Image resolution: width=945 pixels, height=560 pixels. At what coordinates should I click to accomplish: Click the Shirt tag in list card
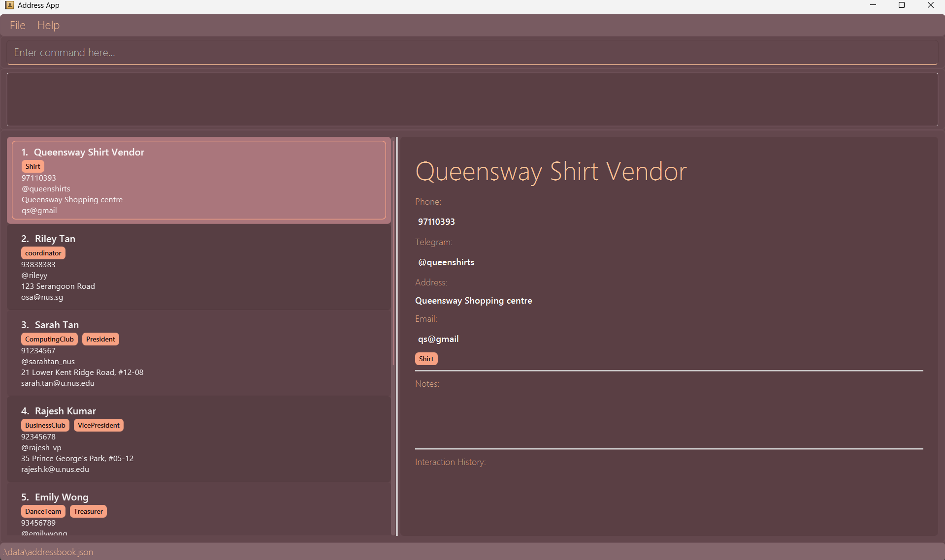point(33,166)
